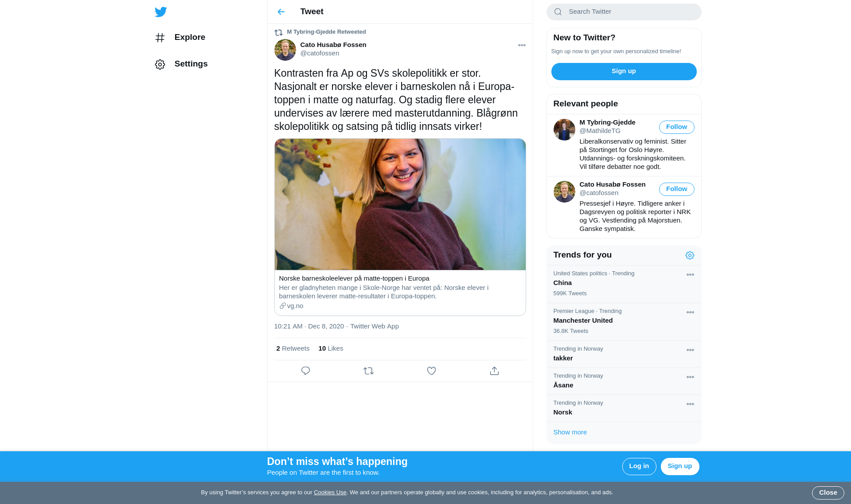Open Cato Husabø Fossen name in Relevant people
This screenshot has height=504, width=851.
coord(612,184)
